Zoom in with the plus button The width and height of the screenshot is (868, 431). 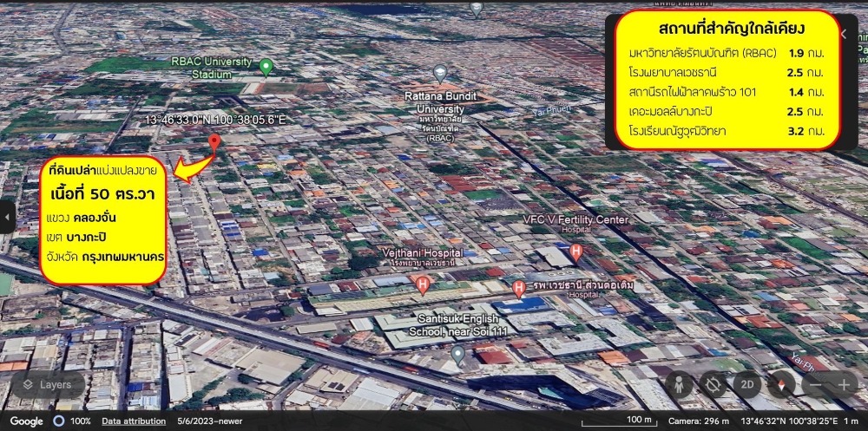[845, 385]
